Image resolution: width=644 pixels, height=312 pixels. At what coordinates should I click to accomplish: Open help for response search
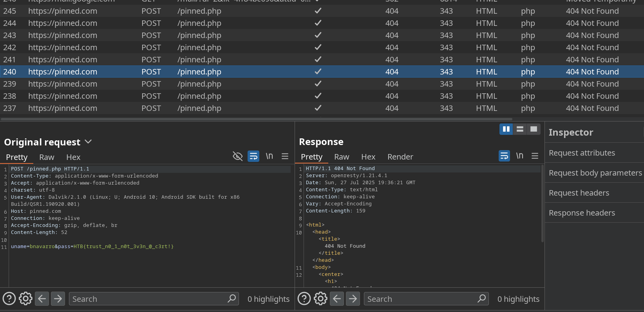point(304,299)
